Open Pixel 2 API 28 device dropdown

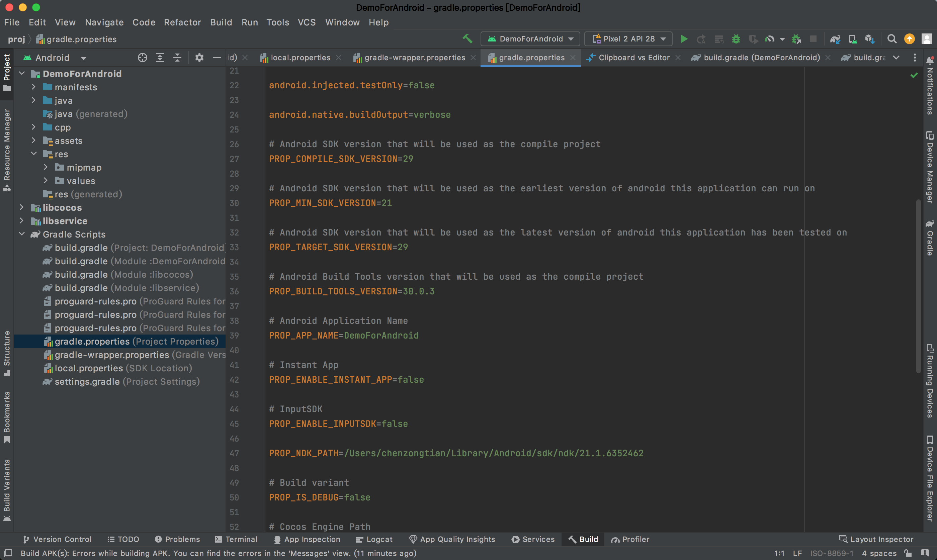tap(628, 39)
